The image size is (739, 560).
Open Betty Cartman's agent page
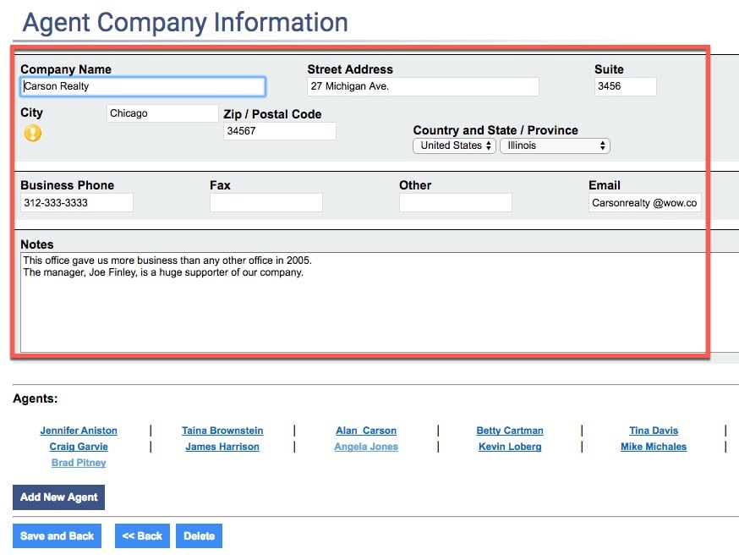[510, 431]
